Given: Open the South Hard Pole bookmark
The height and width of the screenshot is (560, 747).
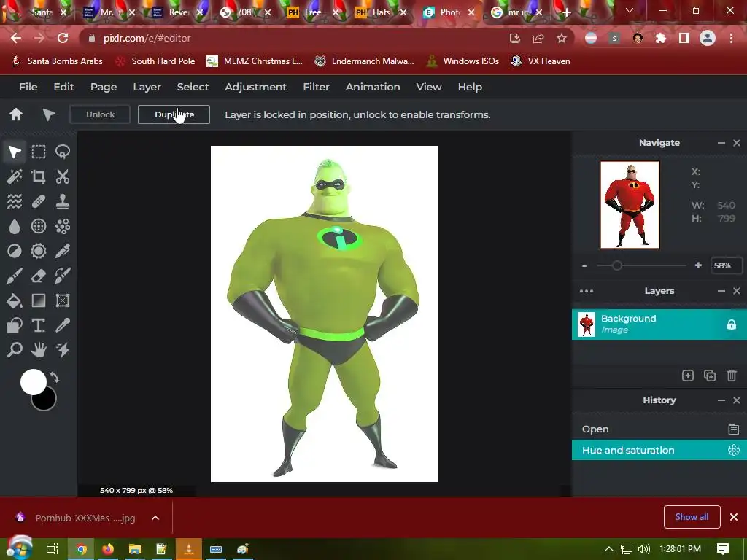Looking at the screenshot, I should [156, 61].
